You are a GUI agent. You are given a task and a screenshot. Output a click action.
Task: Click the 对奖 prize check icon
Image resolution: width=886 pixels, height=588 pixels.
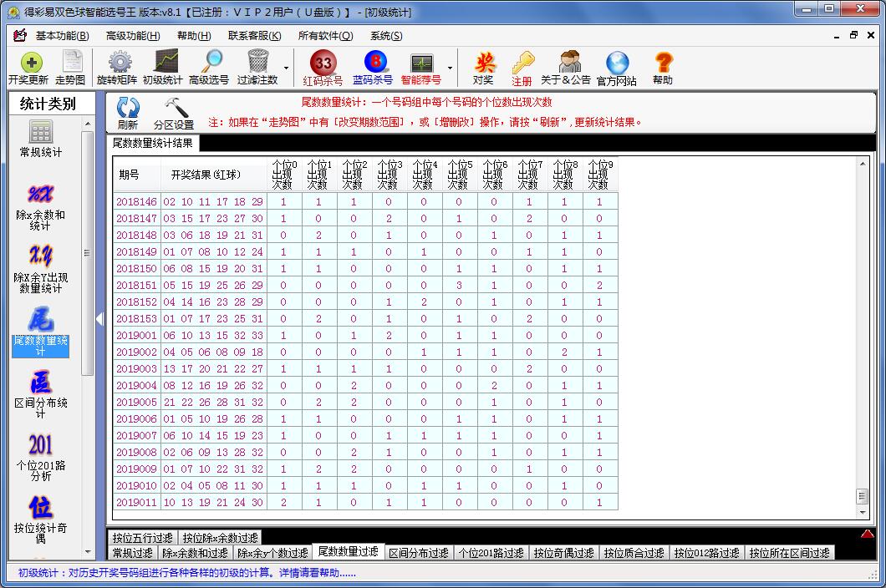[x=483, y=68]
